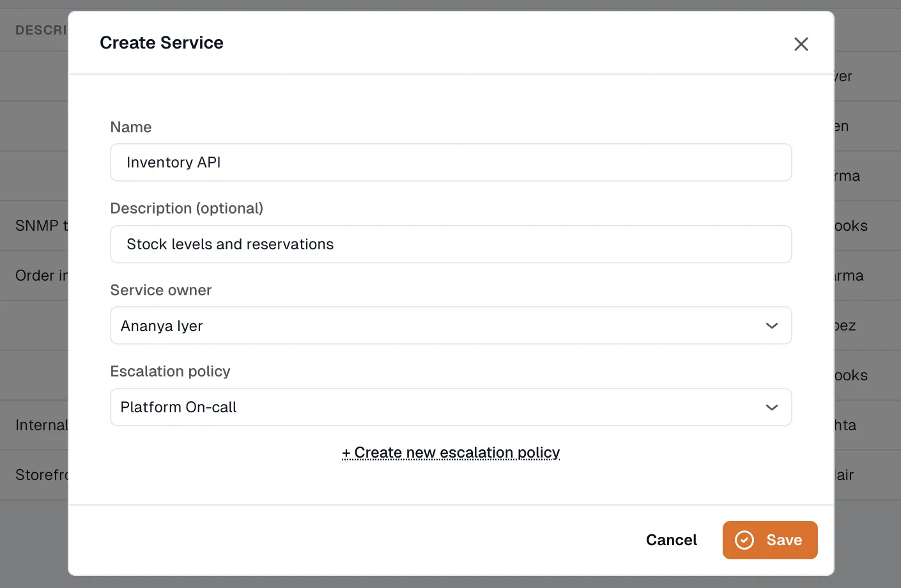Click the Create Service dialog title
The height and width of the screenshot is (588, 901).
(x=162, y=43)
